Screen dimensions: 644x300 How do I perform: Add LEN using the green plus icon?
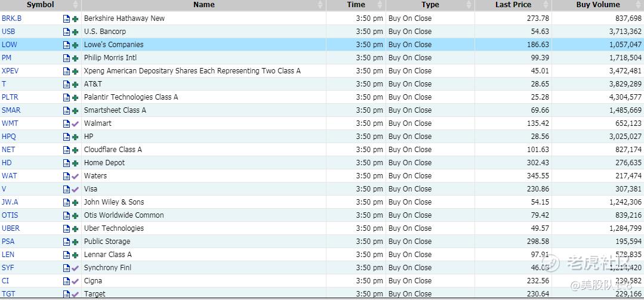tap(75, 255)
